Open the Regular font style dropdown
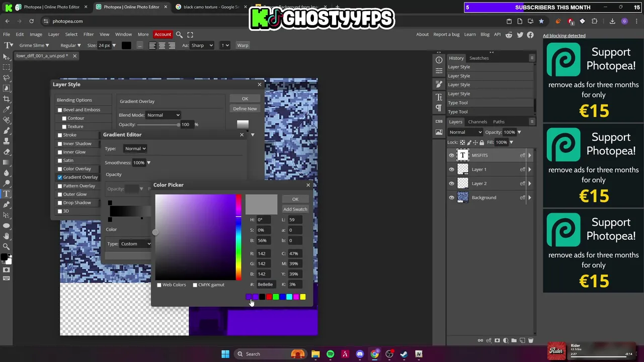 pos(71,45)
